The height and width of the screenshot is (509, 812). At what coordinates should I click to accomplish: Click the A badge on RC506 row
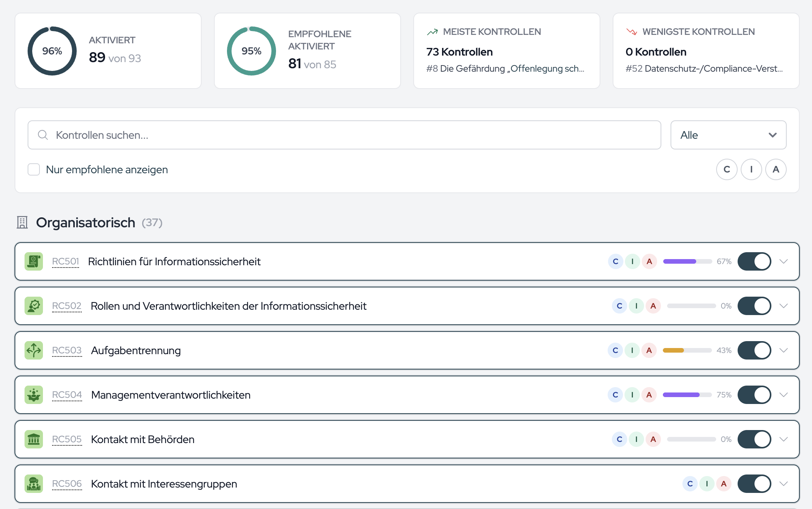(724, 484)
